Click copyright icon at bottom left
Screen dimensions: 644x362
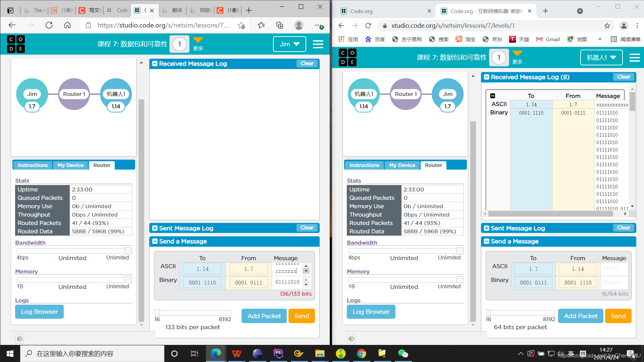(x=19, y=339)
